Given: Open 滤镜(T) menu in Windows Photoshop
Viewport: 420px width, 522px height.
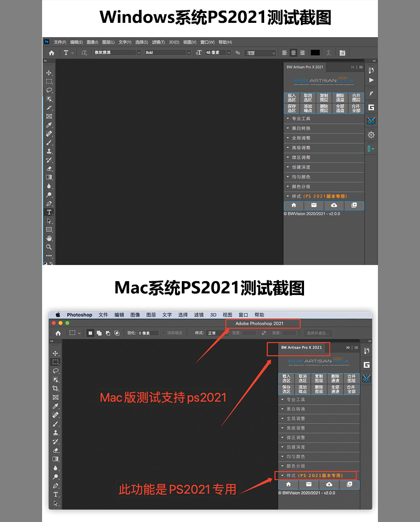Looking at the screenshot, I should pyautogui.click(x=158, y=42).
